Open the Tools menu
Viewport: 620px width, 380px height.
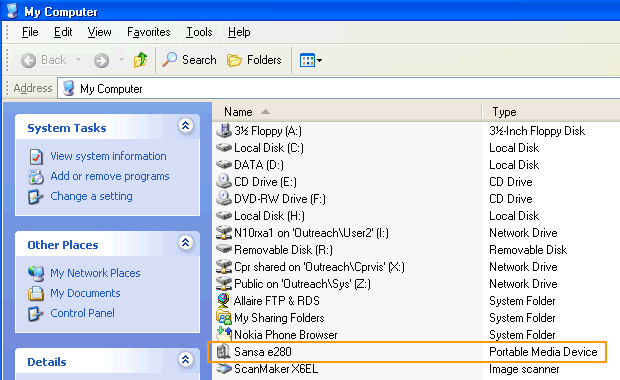coord(199,32)
